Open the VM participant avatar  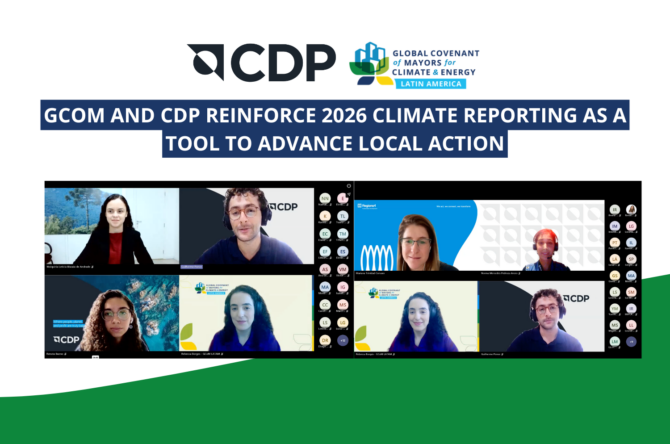[342, 269]
